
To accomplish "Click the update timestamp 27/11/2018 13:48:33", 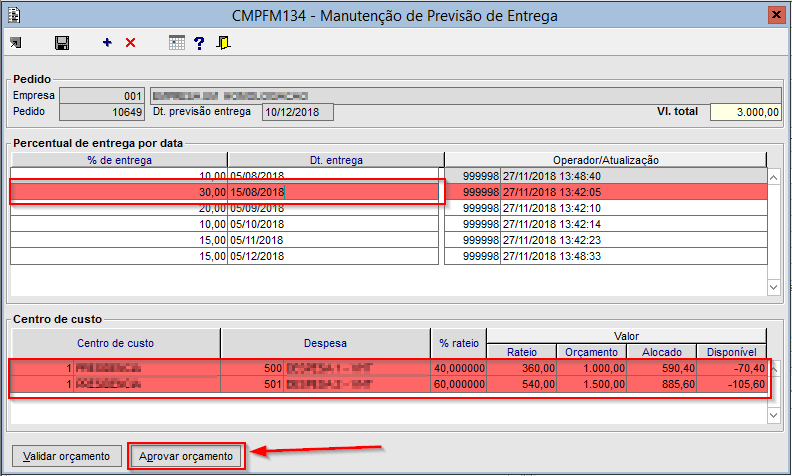I will click(634, 256).
